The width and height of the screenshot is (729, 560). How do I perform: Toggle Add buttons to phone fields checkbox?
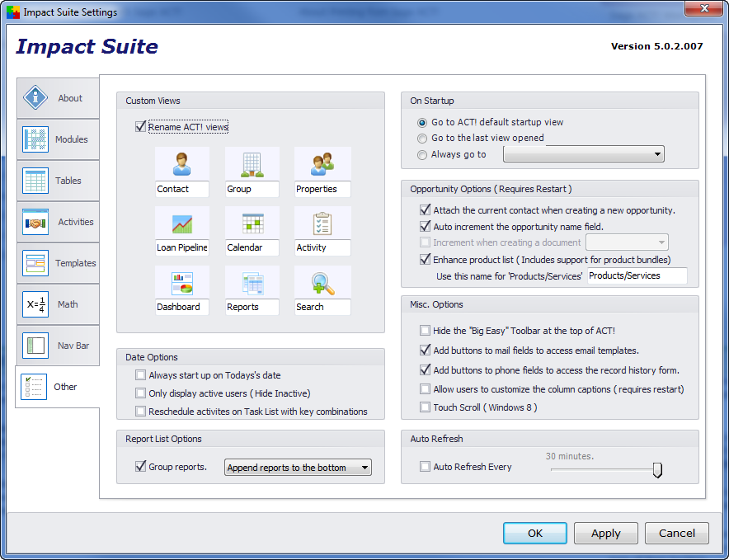tap(425, 369)
